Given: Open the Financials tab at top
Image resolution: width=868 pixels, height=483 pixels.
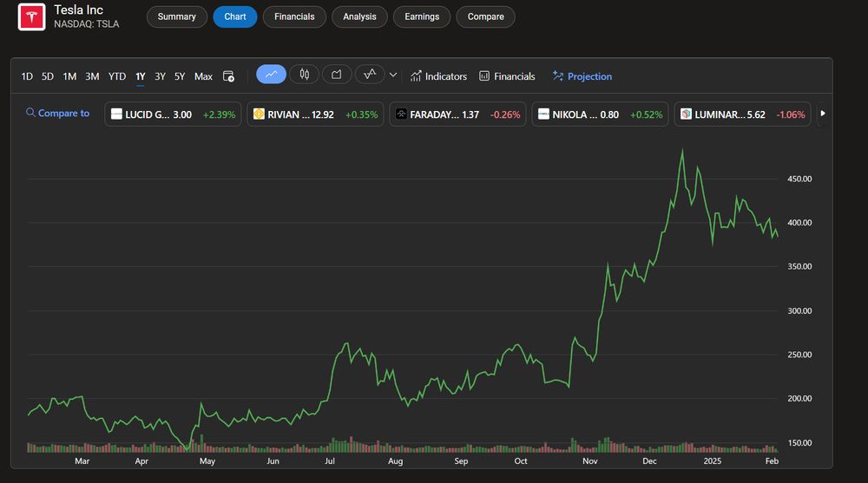Looking at the screenshot, I should (x=294, y=16).
